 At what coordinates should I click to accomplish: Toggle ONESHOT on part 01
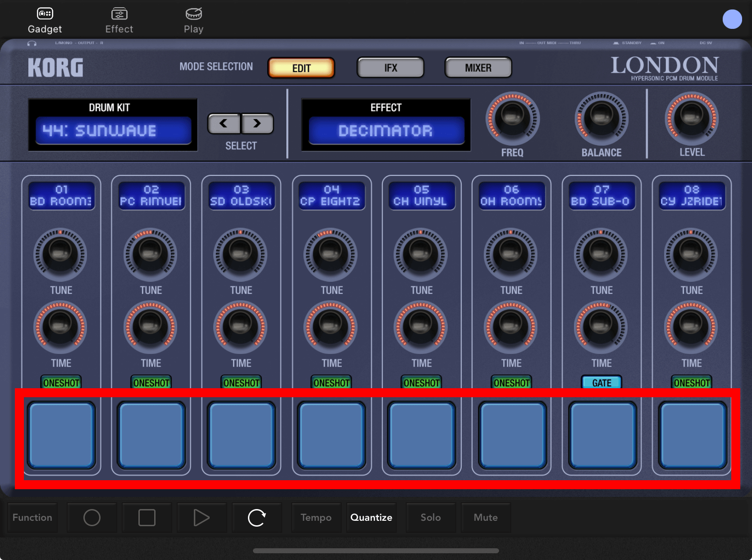tap(61, 382)
